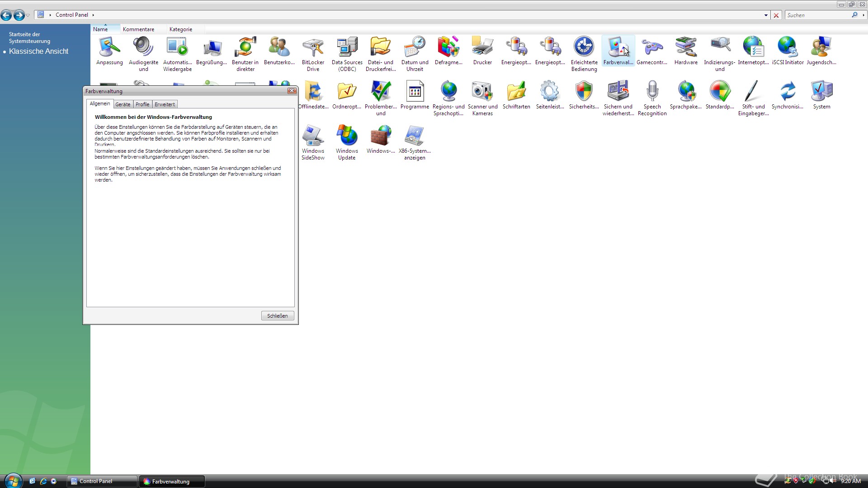Open the System icon

(821, 95)
